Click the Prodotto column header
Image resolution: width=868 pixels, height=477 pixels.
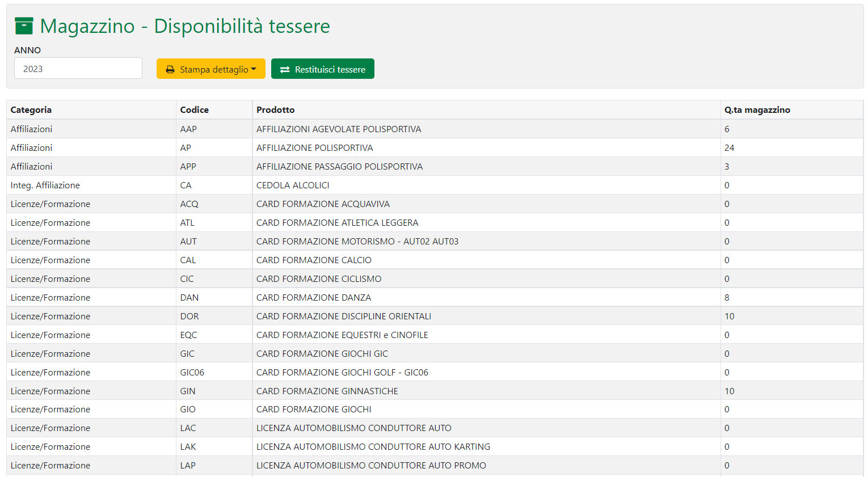276,110
